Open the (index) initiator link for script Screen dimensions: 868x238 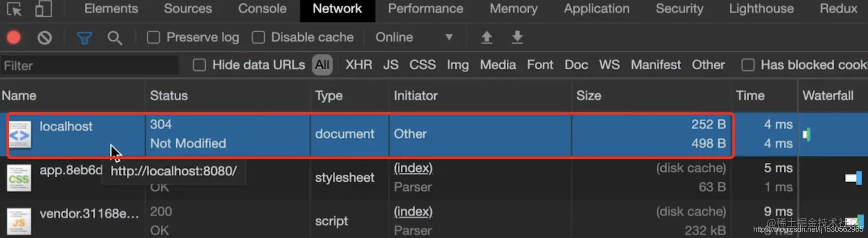pos(413,212)
